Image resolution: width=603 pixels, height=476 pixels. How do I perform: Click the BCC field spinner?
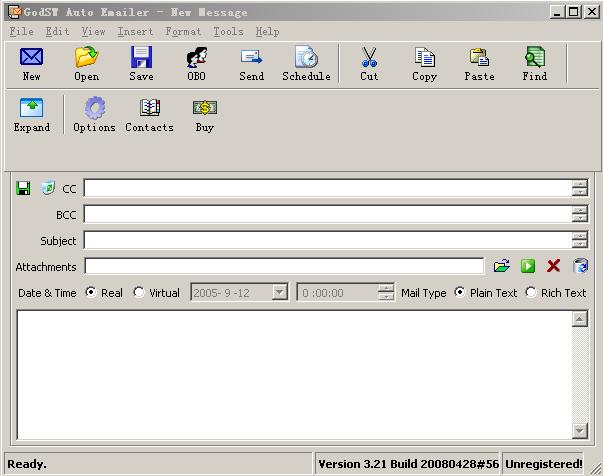580,214
